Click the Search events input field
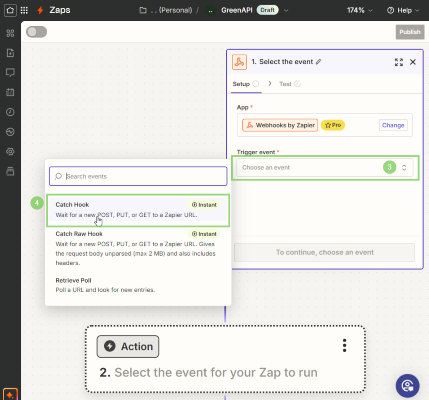 [x=138, y=176]
